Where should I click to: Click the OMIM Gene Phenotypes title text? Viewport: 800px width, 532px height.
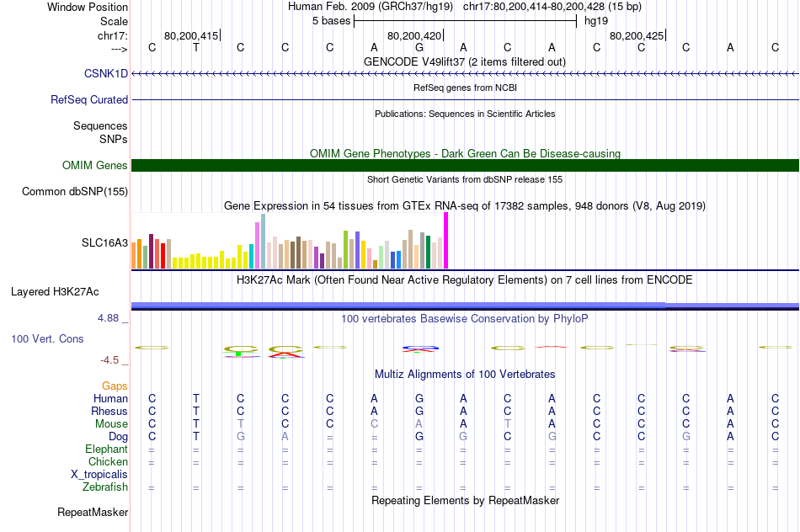click(x=465, y=153)
